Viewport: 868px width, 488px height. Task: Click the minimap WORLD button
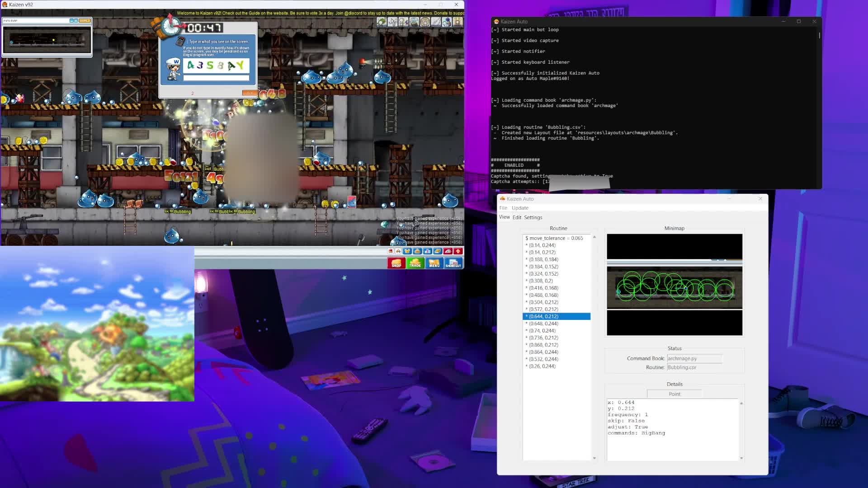click(85, 21)
